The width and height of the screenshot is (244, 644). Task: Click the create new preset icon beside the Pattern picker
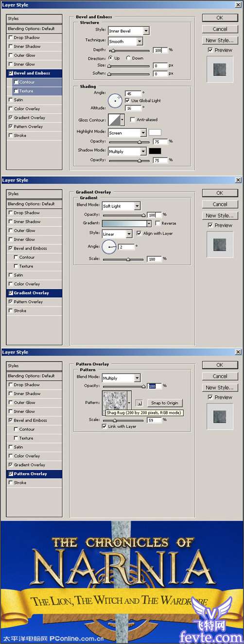(x=139, y=403)
